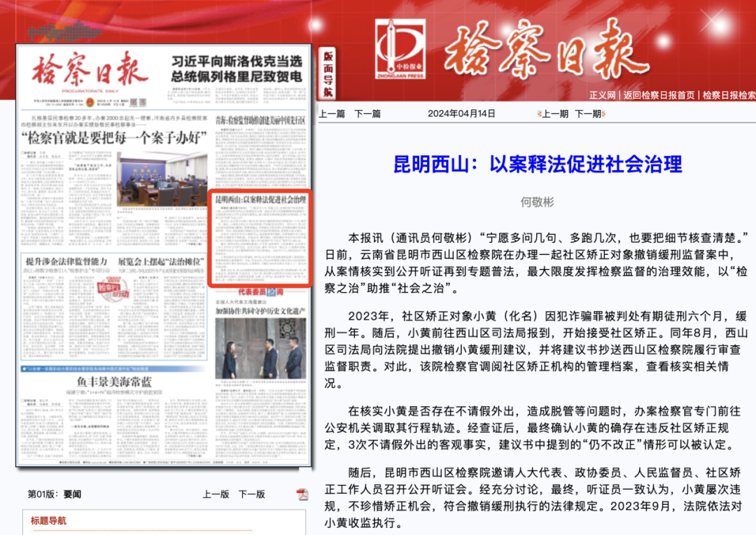Click the 代表委员检阅 column header

point(261,292)
